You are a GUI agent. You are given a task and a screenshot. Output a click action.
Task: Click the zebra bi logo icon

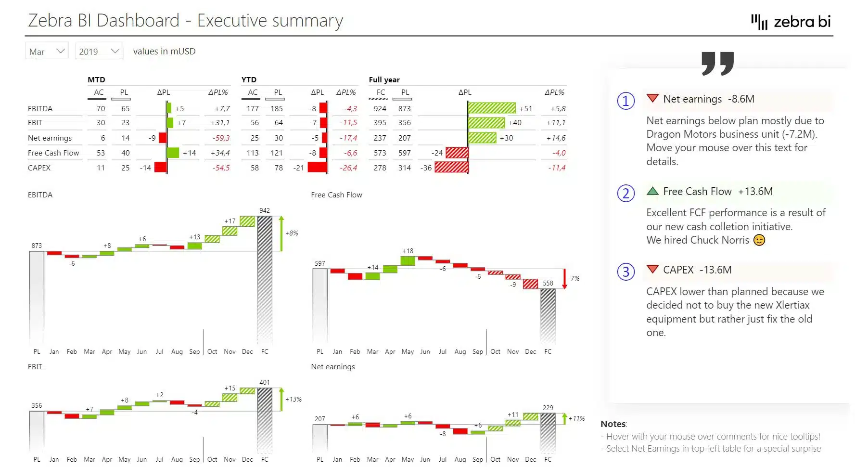pyautogui.click(x=759, y=21)
